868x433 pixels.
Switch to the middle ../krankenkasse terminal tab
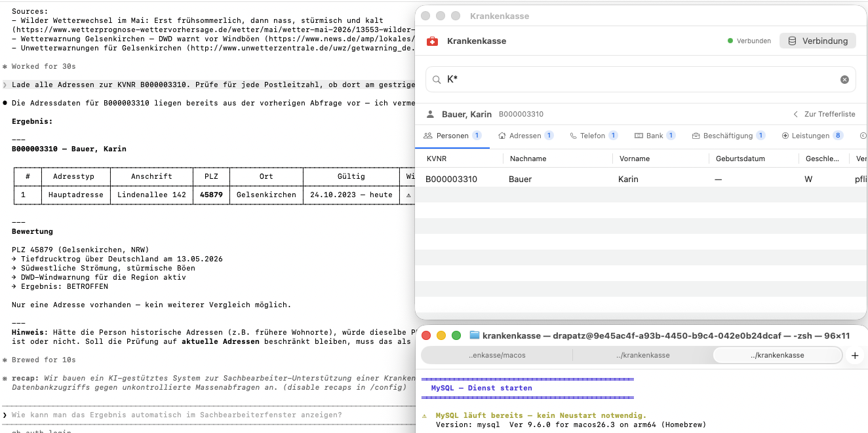pos(642,355)
